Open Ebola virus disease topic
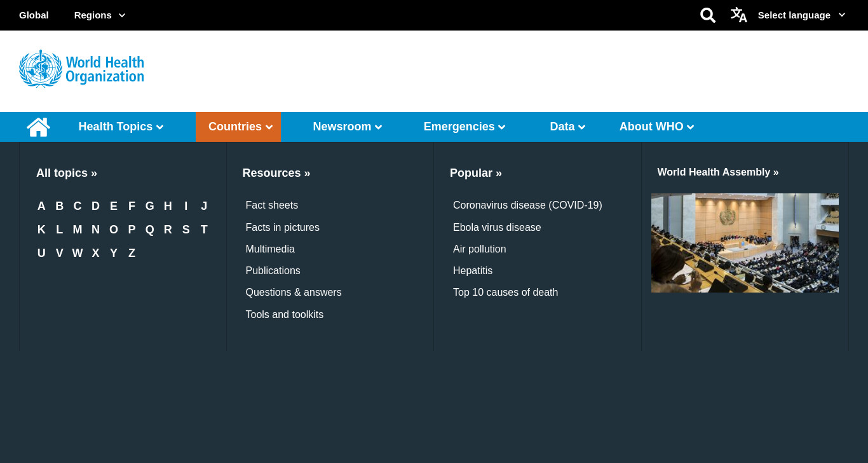Viewport: 868px width, 463px height. (x=497, y=228)
